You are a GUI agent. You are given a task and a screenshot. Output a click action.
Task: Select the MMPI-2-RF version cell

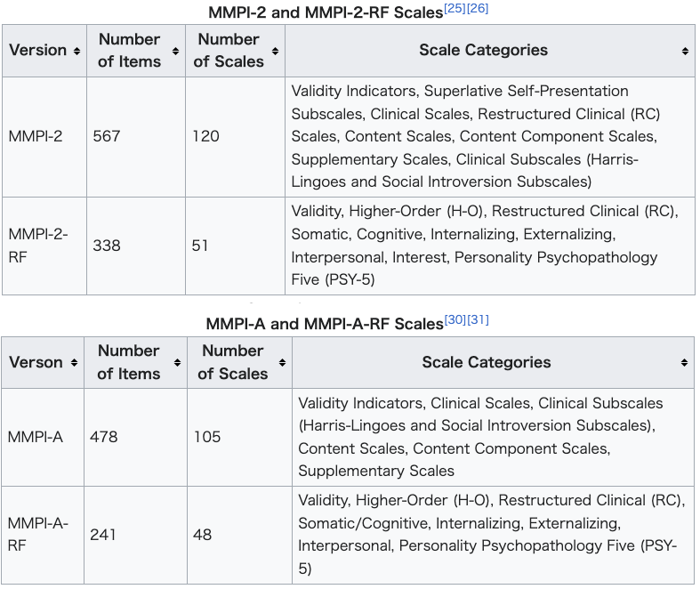click(x=44, y=246)
